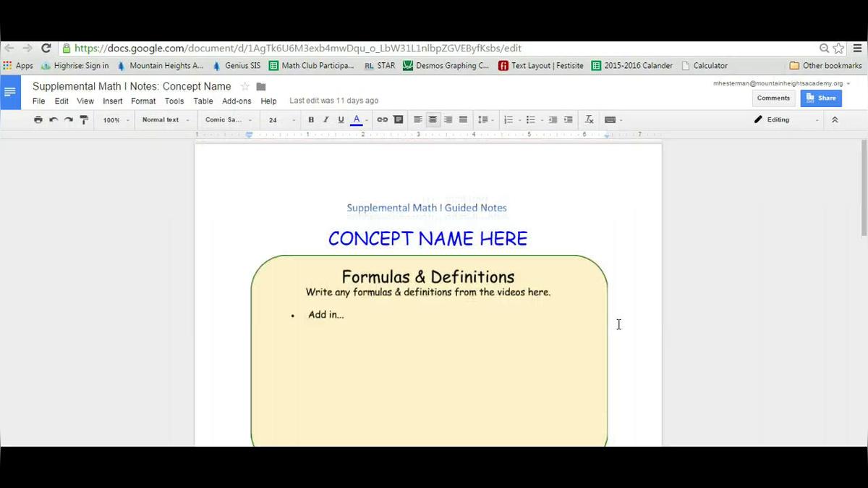This screenshot has width=868, height=488.
Task: Open the Other bookmarks folder
Action: coord(825,65)
